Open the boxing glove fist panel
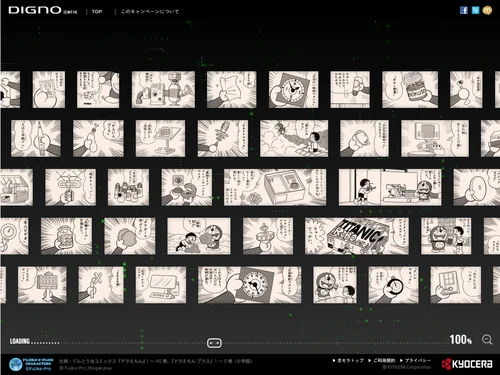 click(x=364, y=138)
